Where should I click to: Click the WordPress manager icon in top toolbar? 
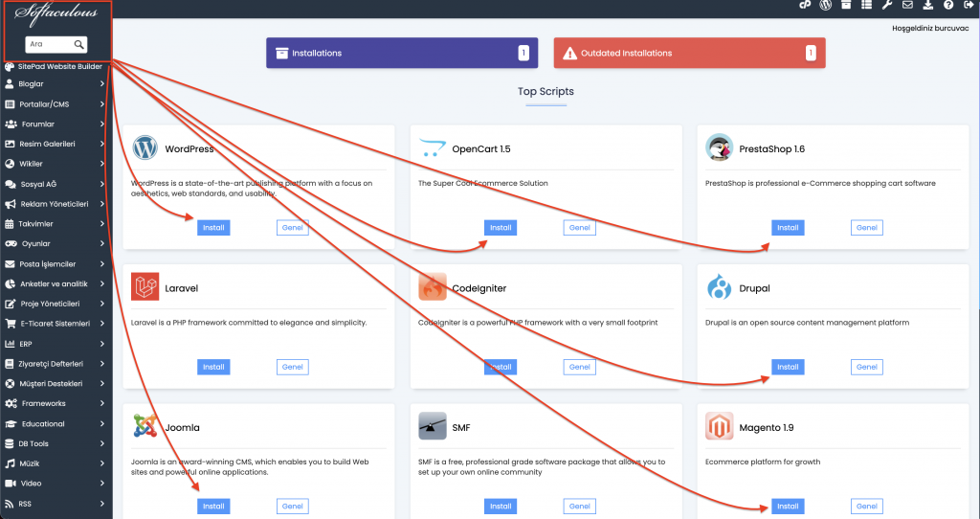(x=826, y=6)
